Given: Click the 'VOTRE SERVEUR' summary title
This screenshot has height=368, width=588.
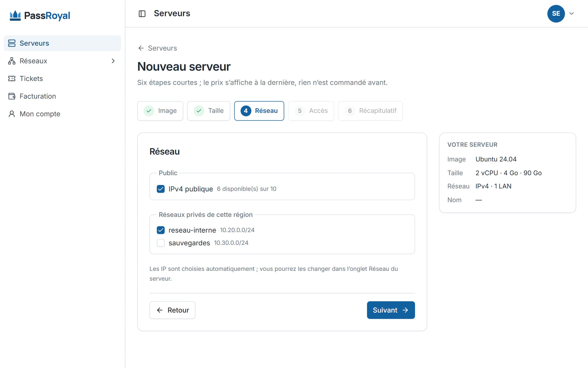Looking at the screenshot, I should (x=472, y=145).
